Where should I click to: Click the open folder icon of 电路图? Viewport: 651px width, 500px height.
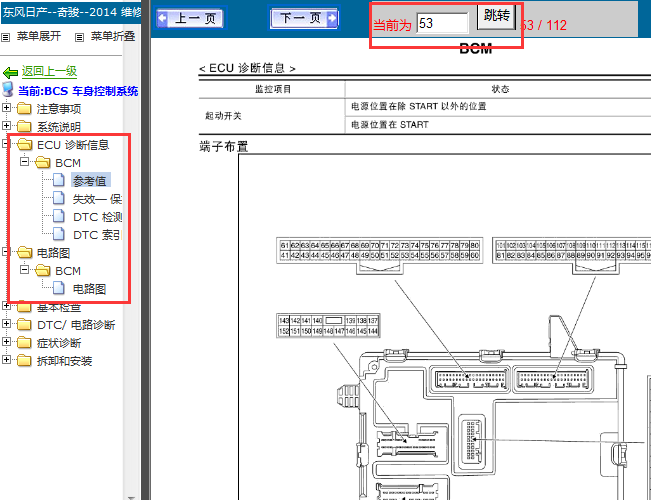tap(24, 252)
